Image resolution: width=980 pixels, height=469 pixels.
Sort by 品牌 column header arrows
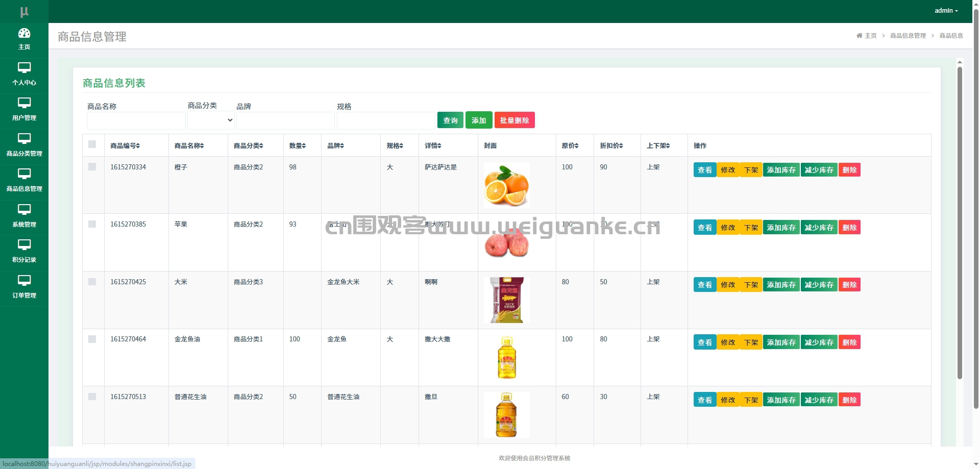tap(342, 146)
